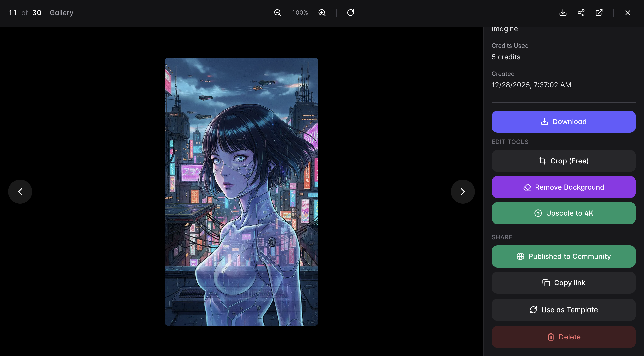Click the globe icon on Published to Community
Image resolution: width=644 pixels, height=356 pixels.
pos(520,256)
